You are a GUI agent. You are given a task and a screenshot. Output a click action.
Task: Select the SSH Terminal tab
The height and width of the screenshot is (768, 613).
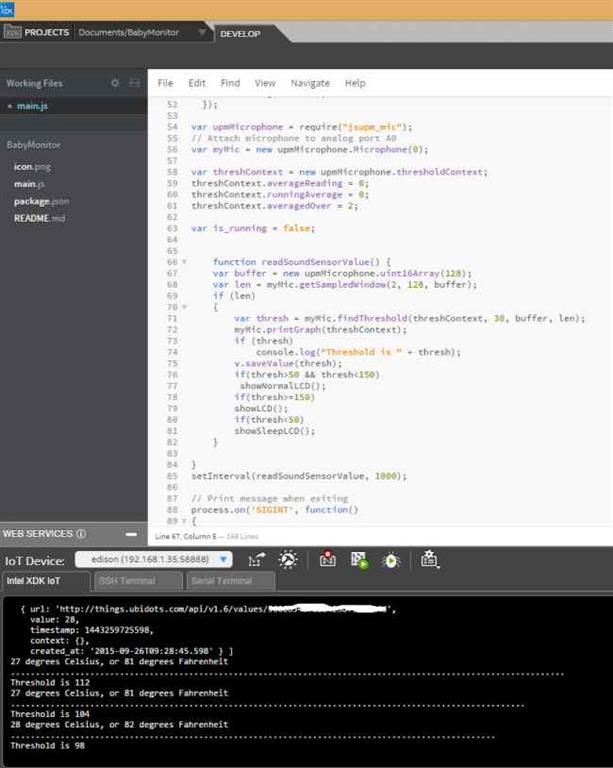tap(137, 581)
